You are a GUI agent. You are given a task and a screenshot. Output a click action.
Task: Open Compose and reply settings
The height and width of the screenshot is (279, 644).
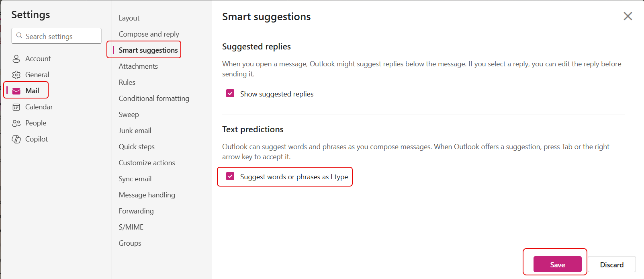[x=149, y=34]
